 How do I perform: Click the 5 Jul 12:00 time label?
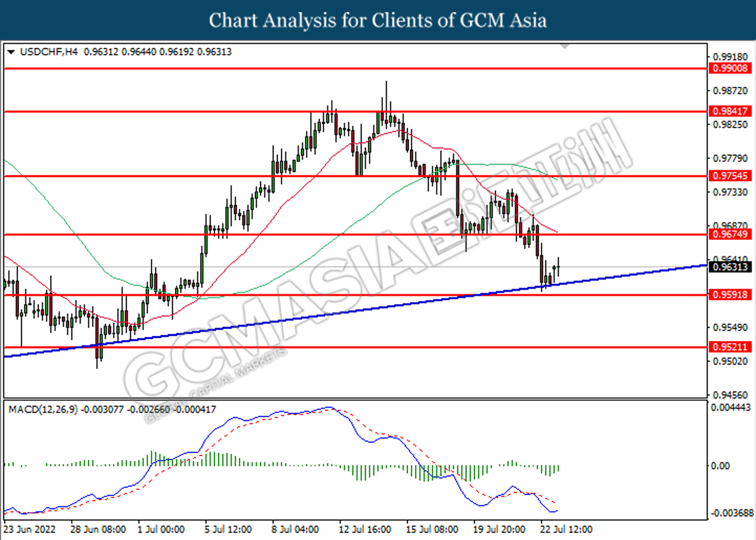(x=228, y=529)
